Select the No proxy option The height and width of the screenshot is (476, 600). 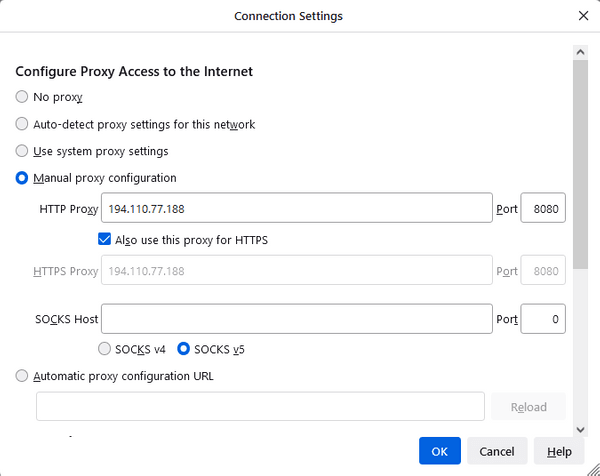(22, 97)
